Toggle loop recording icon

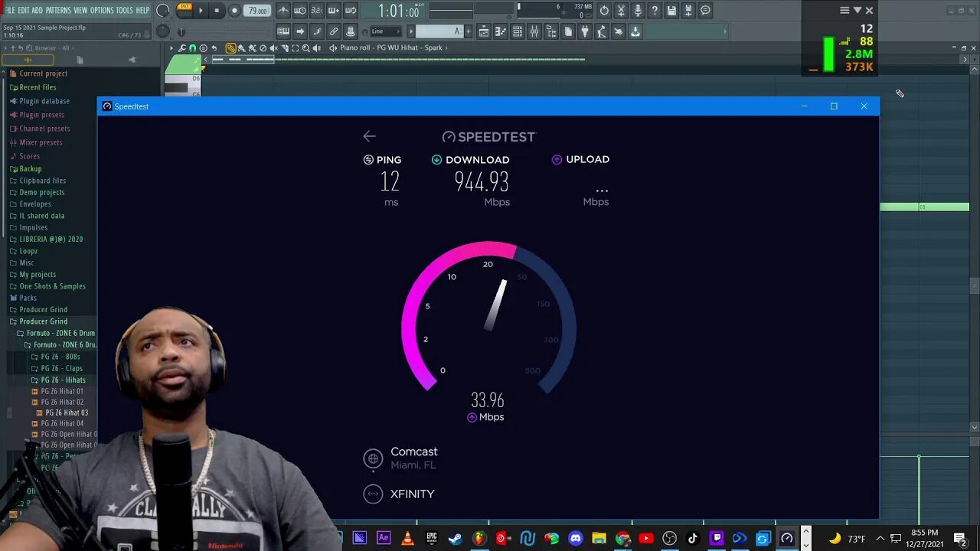[351, 11]
